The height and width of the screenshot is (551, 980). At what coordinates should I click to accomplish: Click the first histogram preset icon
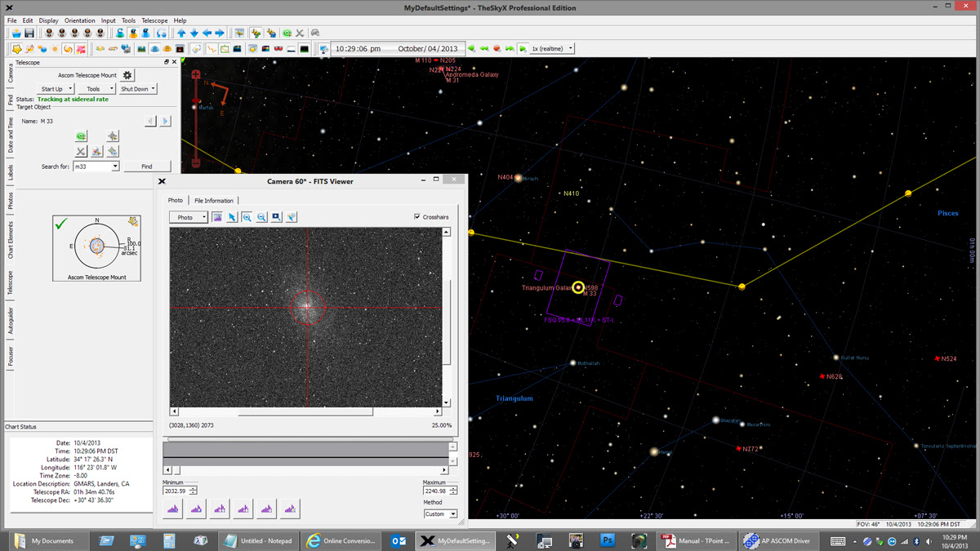[x=173, y=509]
